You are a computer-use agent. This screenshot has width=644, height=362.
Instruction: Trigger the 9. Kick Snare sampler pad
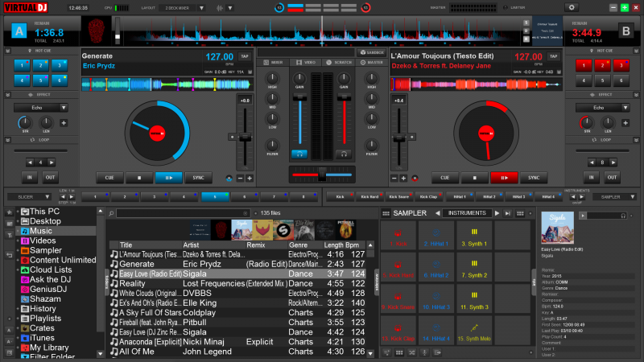click(x=398, y=299)
